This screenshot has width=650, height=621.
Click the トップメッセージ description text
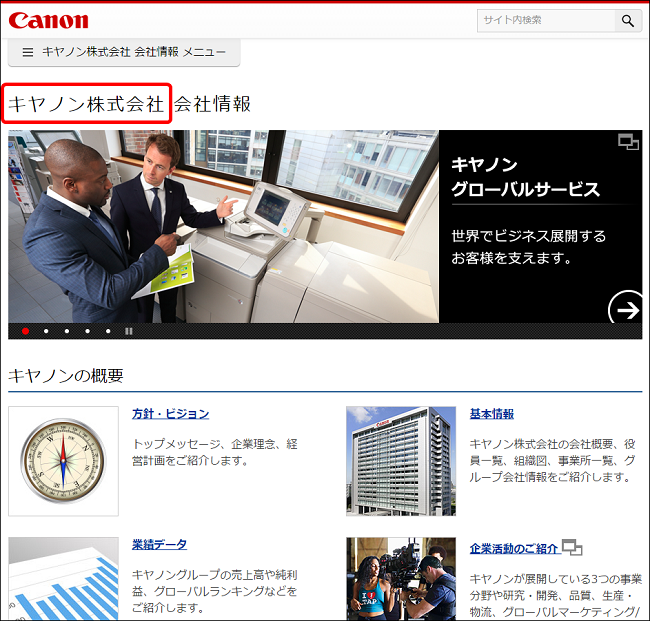point(215,452)
